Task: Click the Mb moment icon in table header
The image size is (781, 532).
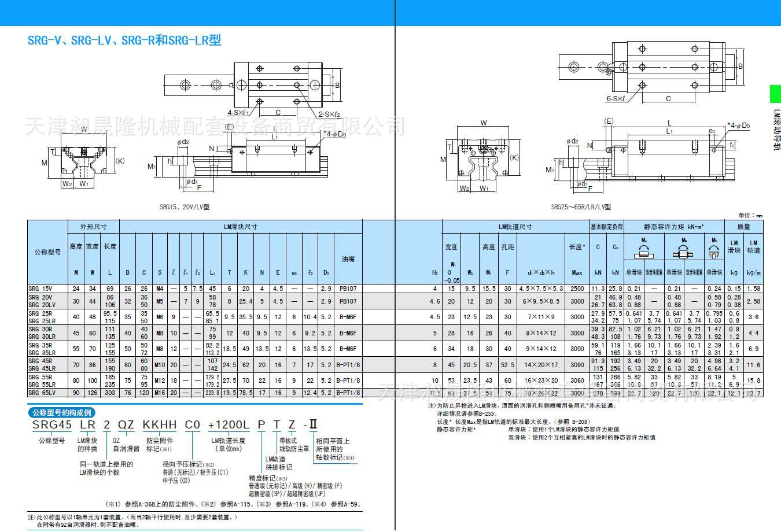Action: coord(684,252)
